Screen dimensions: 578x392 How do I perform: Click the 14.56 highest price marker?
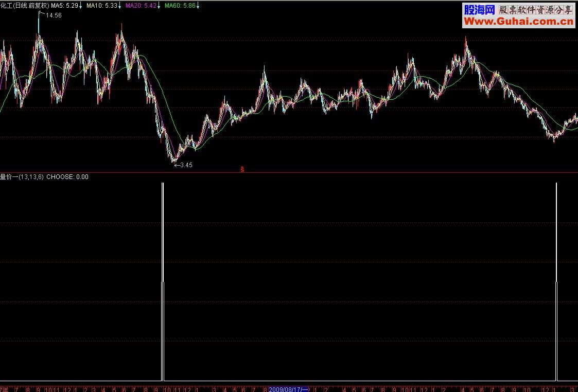click(x=53, y=15)
